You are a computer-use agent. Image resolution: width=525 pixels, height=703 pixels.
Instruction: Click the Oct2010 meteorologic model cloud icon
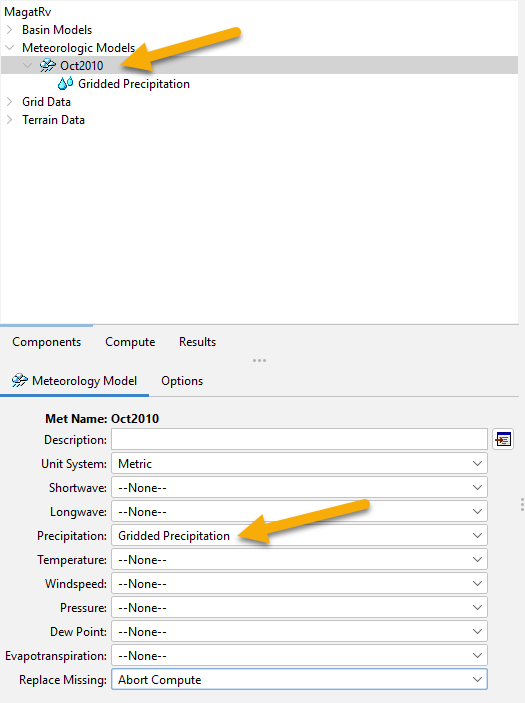[47, 65]
